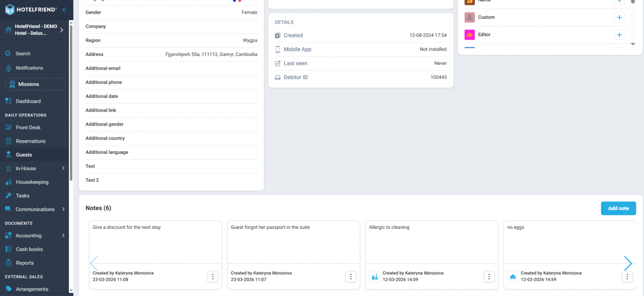Click the Missions button
This screenshot has width=644, height=296.
(35, 84)
